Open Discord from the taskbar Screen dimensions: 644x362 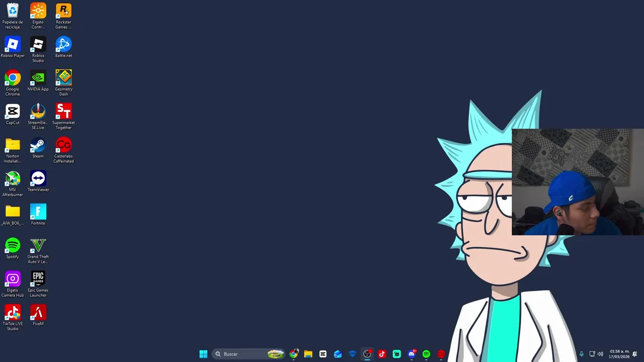pyautogui.click(x=412, y=354)
